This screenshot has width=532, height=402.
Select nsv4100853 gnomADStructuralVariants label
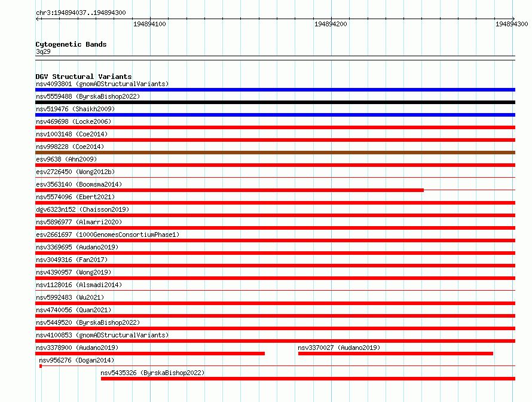pos(102,335)
